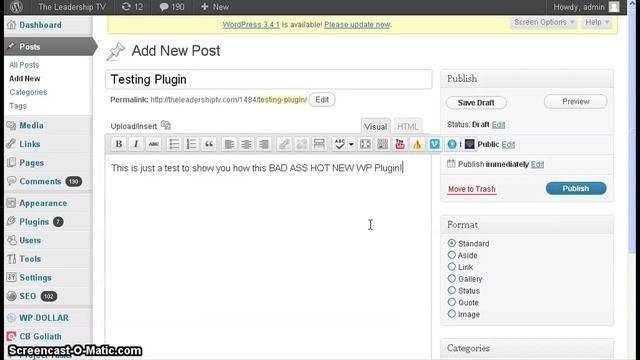Image resolution: width=640 pixels, height=360 pixels.
Task: Click the Preview button
Action: [x=576, y=101]
